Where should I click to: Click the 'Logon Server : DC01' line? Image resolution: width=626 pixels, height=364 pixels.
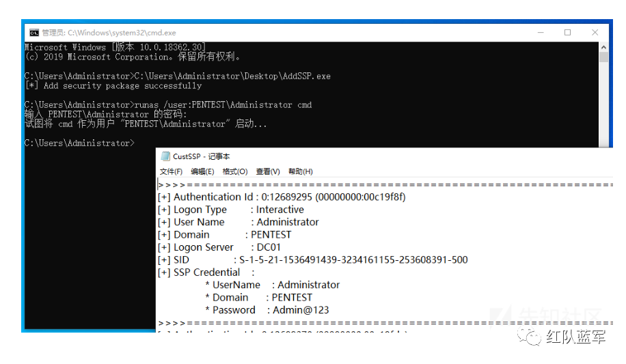pos(219,247)
